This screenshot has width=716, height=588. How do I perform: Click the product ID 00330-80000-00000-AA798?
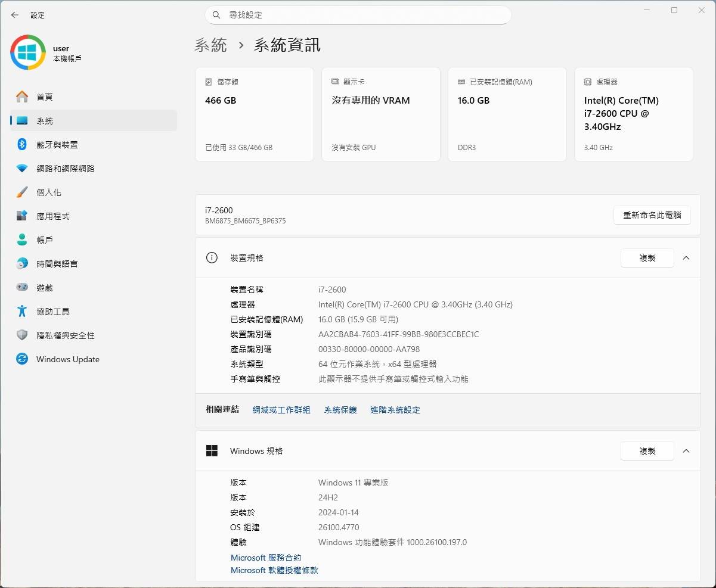pos(369,349)
